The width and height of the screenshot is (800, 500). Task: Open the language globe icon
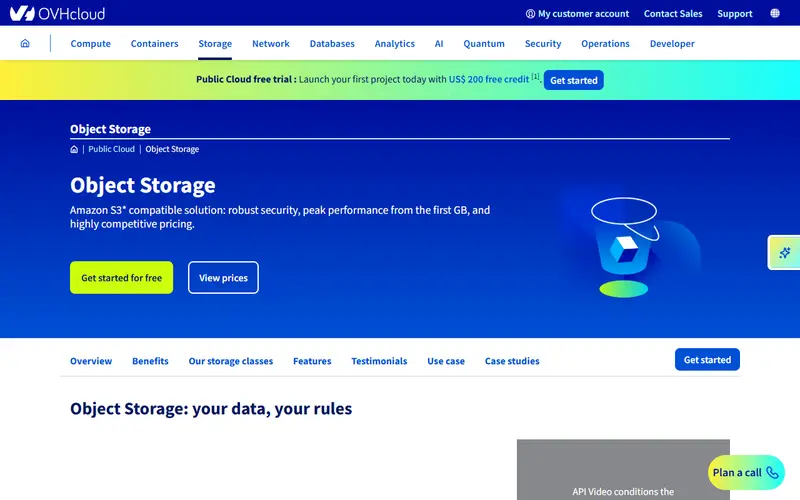point(774,13)
